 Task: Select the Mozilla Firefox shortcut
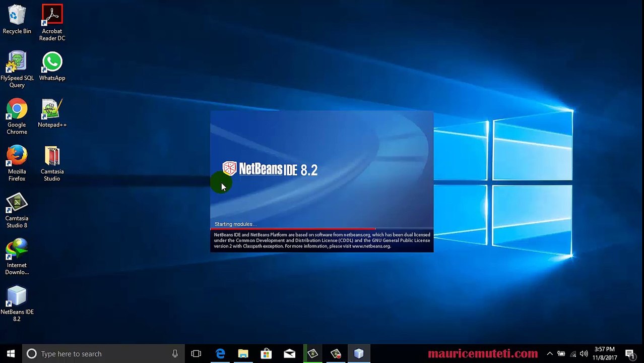(17, 163)
